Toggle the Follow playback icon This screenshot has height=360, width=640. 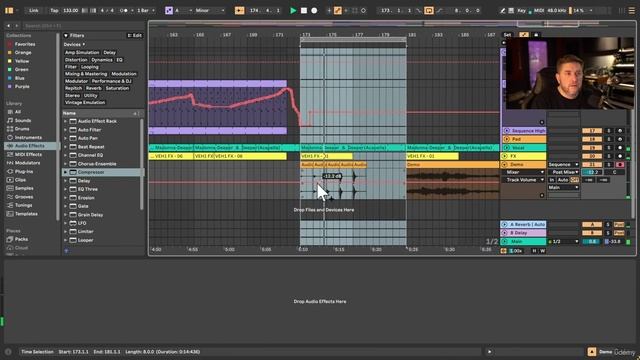[x=240, y=11]
